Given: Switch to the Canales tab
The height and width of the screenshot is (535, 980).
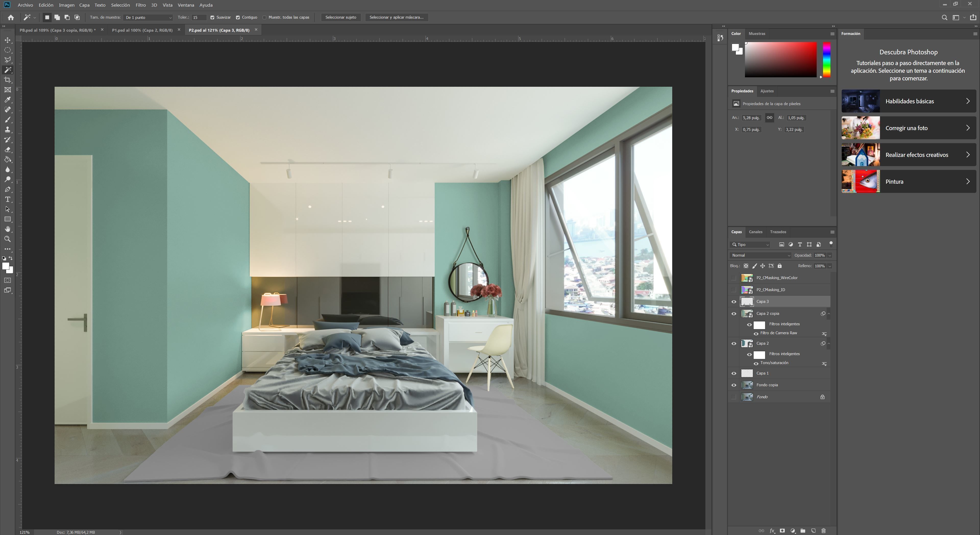Looking at the screenshot, I should (755, 232).
